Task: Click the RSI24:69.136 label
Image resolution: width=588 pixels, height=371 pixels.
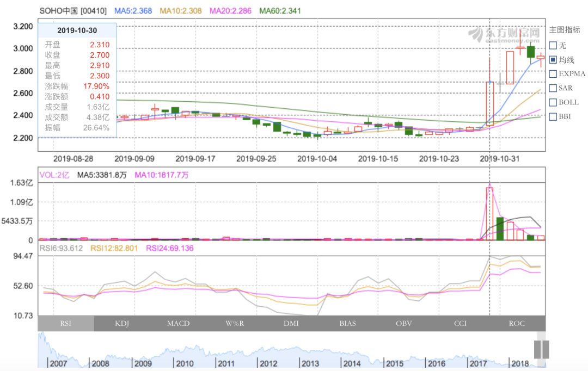Action: click(x=170, y=248)
